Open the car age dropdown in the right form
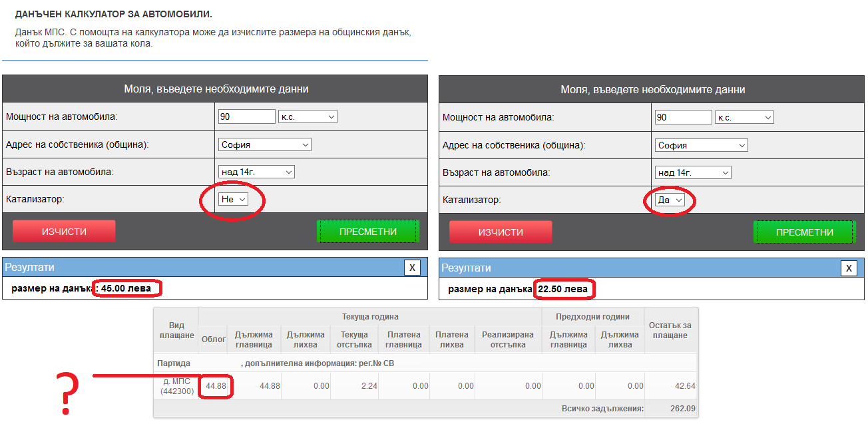Screen dimensions: 868x430 (693, 173)
